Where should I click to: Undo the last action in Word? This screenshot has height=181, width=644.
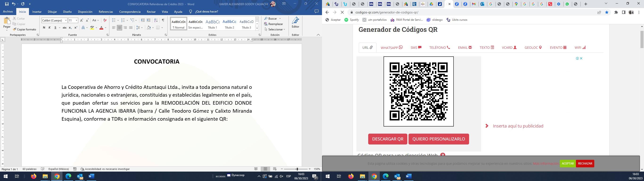pyautogui.click(x=13, y=4)
